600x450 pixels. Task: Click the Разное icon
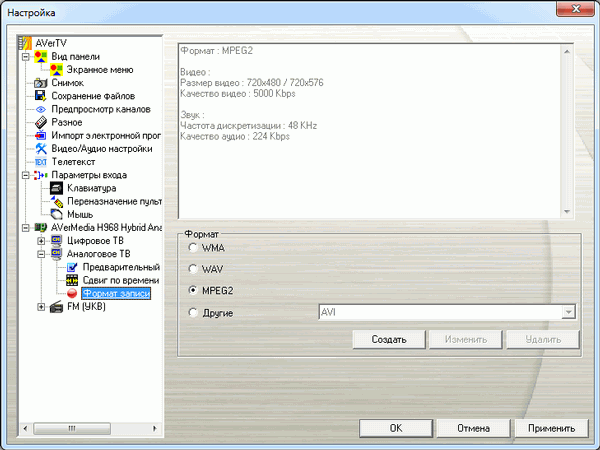(x=41, y=122)
